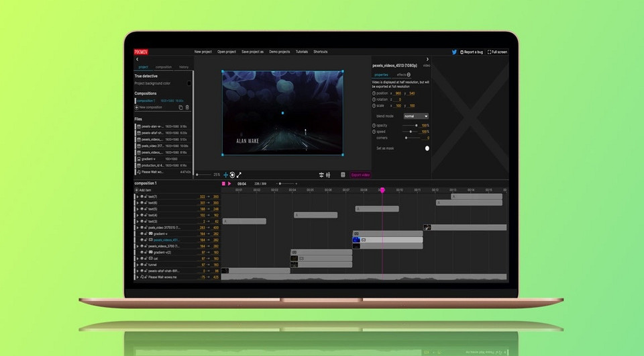Select the move tool cross icon below preview
The height and width of the screenshot is (356, 644).
pos(225,175)
